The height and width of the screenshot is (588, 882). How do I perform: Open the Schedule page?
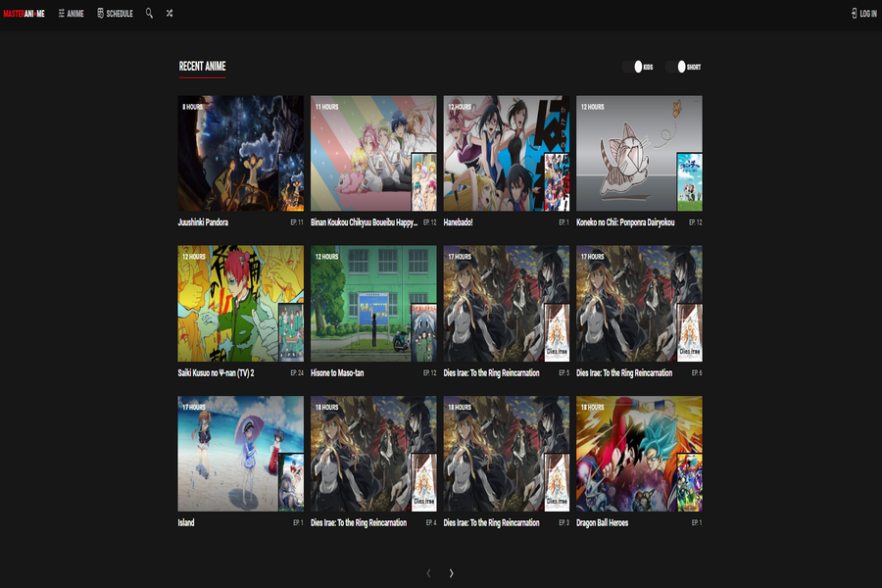(116, 14)
